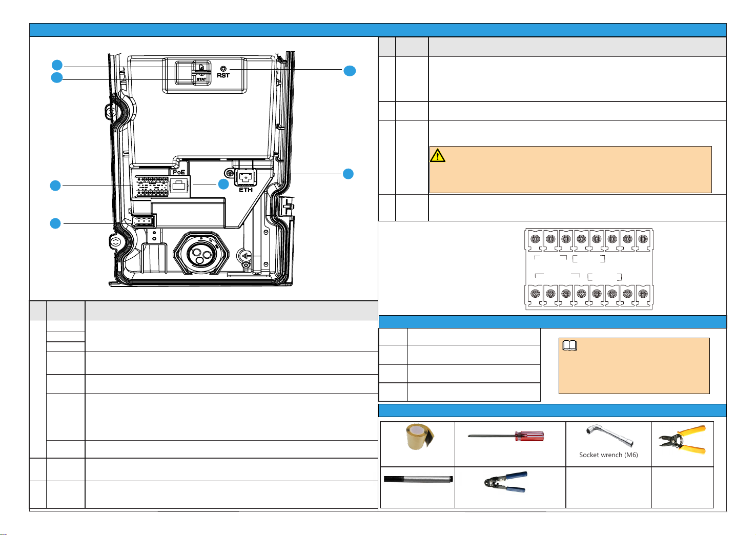
Task: Select the red-handled screwdriver image
Action: click(506, 436)
